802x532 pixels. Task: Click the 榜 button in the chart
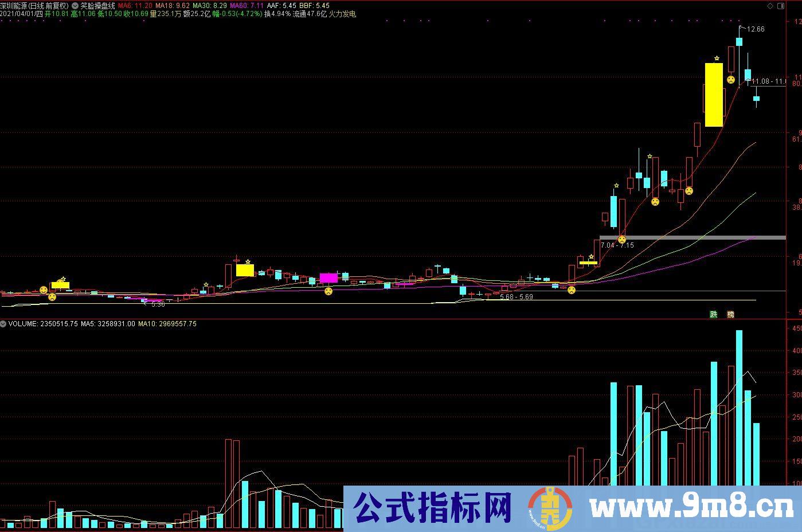[730, 314]
